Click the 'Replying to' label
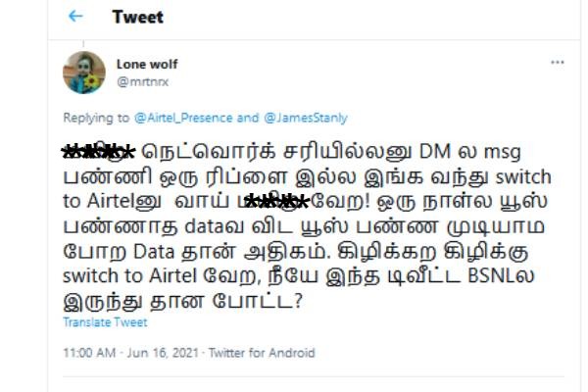Viewport: 588px width, 392px height. click(96, 118)
